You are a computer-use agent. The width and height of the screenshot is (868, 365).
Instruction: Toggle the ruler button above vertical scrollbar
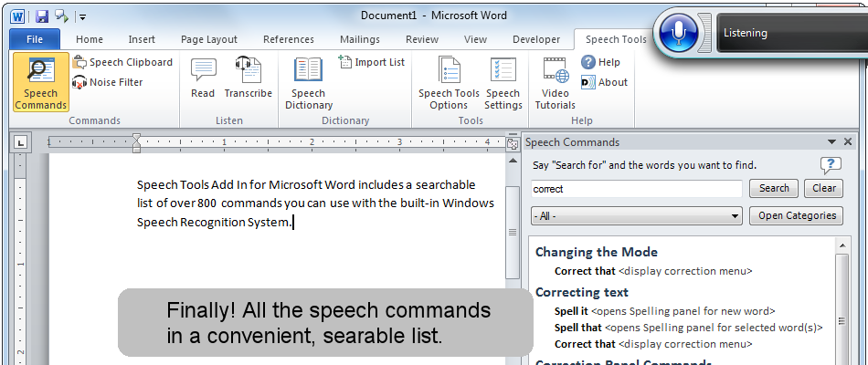point(513,144)
